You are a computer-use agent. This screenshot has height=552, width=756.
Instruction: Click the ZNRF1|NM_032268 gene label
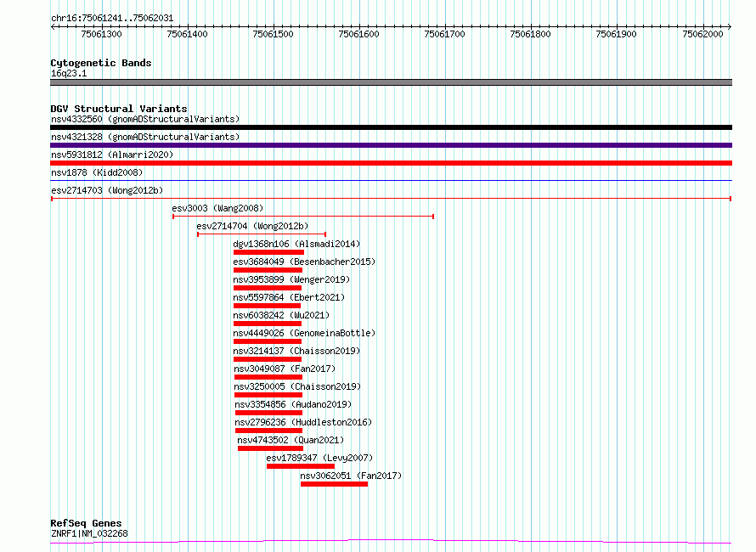pos(89,533)
